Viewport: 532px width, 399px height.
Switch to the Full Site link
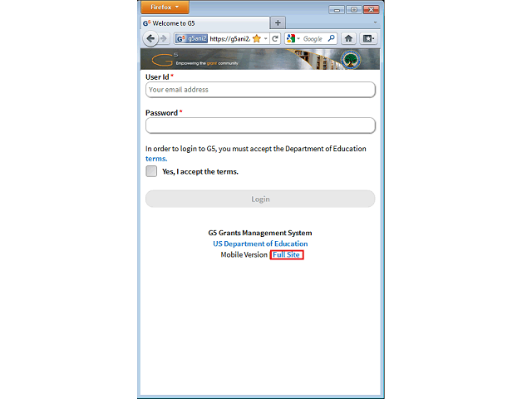286,254
